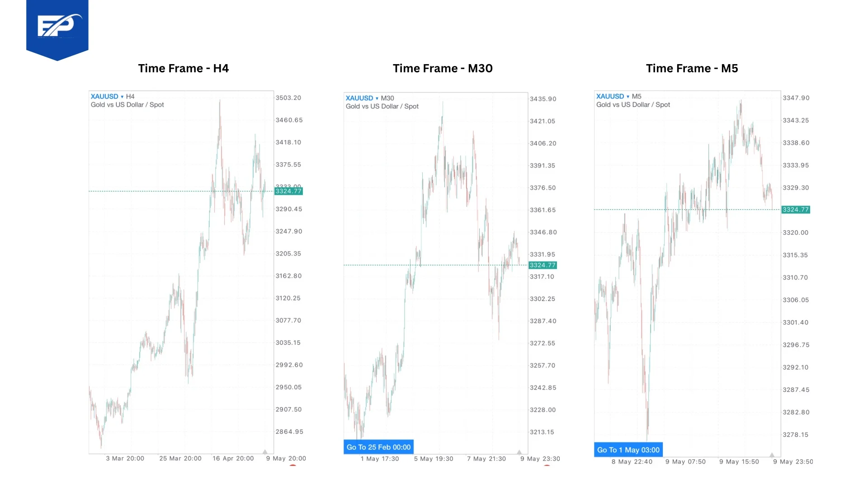The width and height of the screenshot is (868, 488).
Task: Click the '3 Mar 20:00' time label
Action: 125,458
